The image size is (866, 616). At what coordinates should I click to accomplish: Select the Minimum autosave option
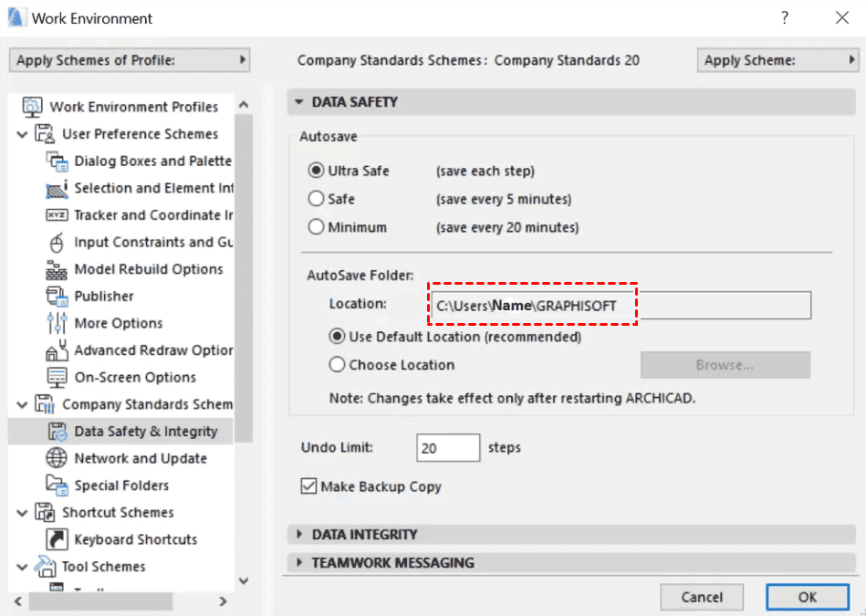click(317, 227)
